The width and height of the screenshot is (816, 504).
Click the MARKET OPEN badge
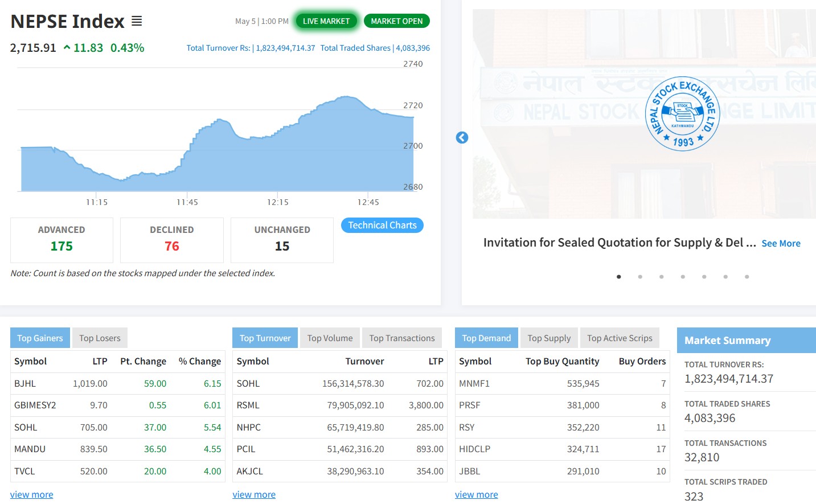[x=397, y=21]
